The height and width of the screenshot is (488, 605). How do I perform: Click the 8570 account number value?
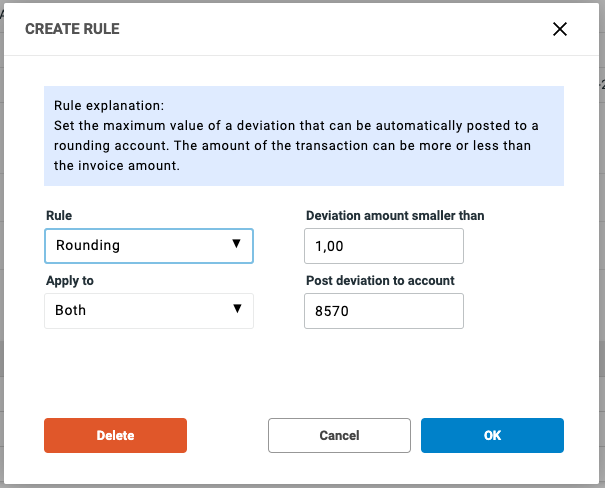pos(332,311)
